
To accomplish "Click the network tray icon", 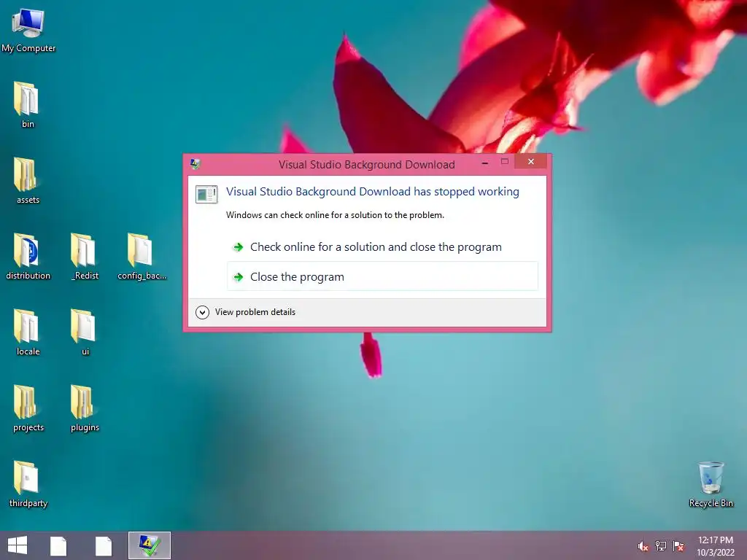I will coord(661,546).
